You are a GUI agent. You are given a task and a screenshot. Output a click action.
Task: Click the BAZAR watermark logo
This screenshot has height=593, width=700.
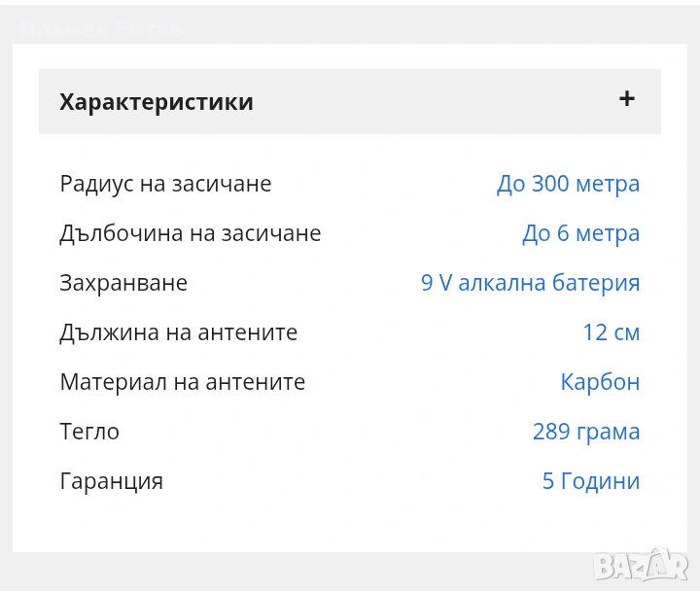(641, 562)
